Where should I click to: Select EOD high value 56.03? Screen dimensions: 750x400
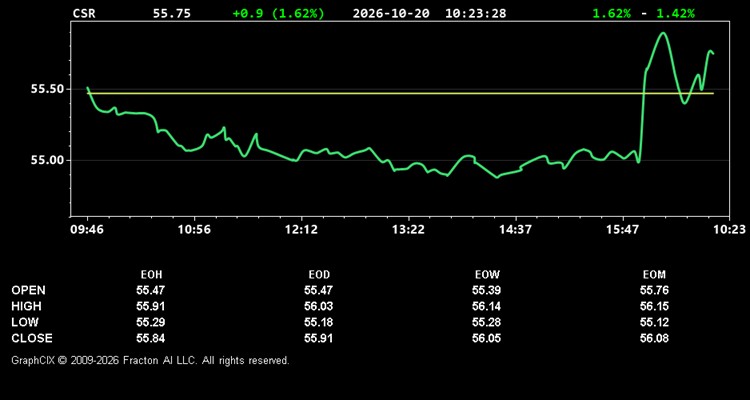[x=319, y=306]
